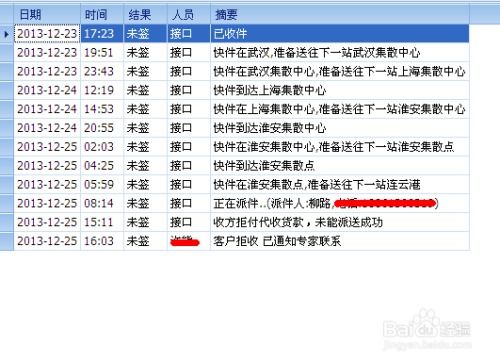The width and height of the screenshot is (500, 362).
Task: Click the 02:03 time cell
Action: click(102, 147)
